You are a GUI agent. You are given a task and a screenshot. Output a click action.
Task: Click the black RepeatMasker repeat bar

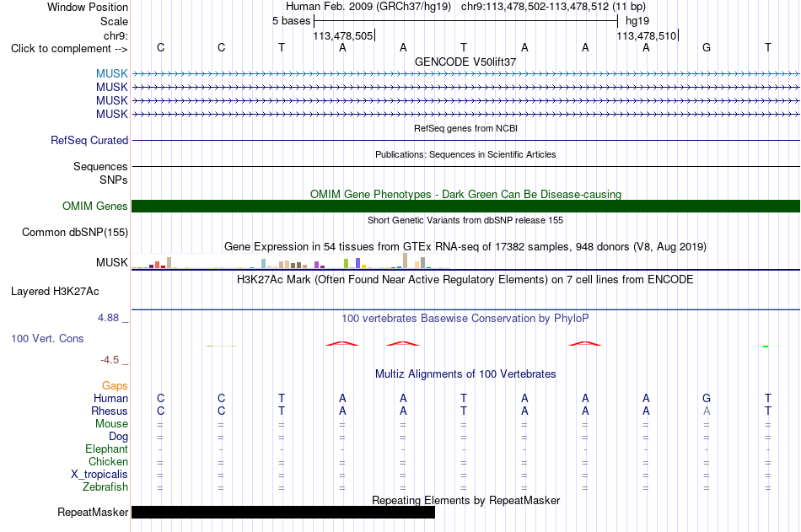tap(283, 512)
